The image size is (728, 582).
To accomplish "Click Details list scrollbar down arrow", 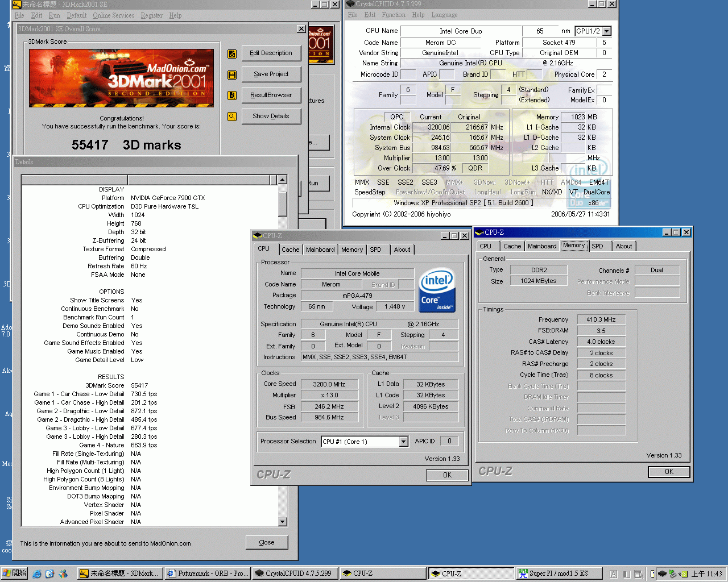I will coord(283,522).
